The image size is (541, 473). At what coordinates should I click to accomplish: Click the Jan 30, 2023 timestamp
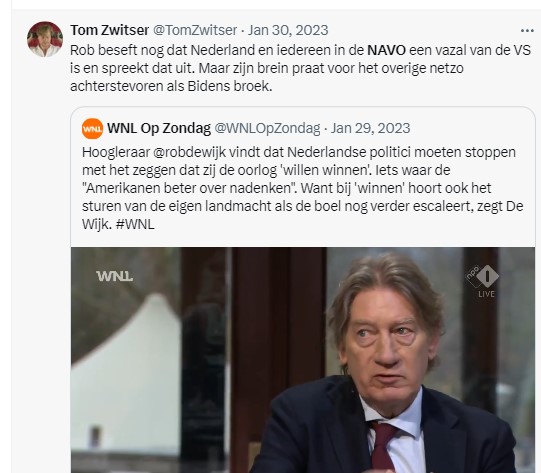point(288,30)
